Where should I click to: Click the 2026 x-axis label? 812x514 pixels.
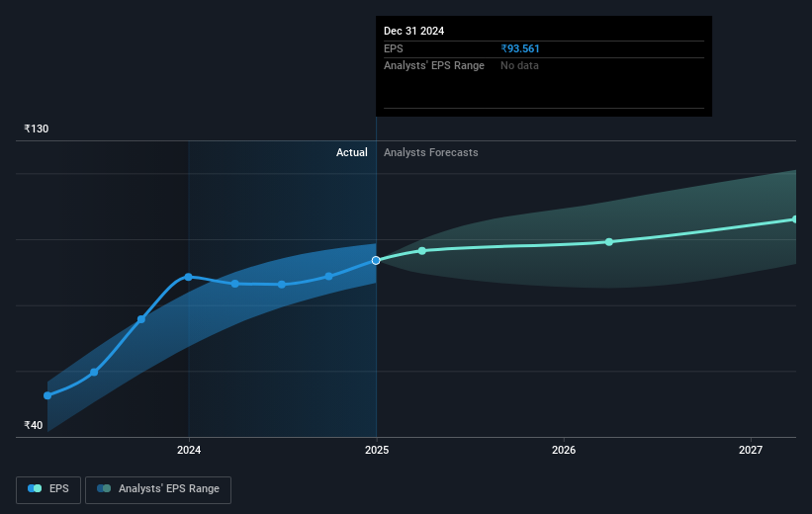coord(564,450)
